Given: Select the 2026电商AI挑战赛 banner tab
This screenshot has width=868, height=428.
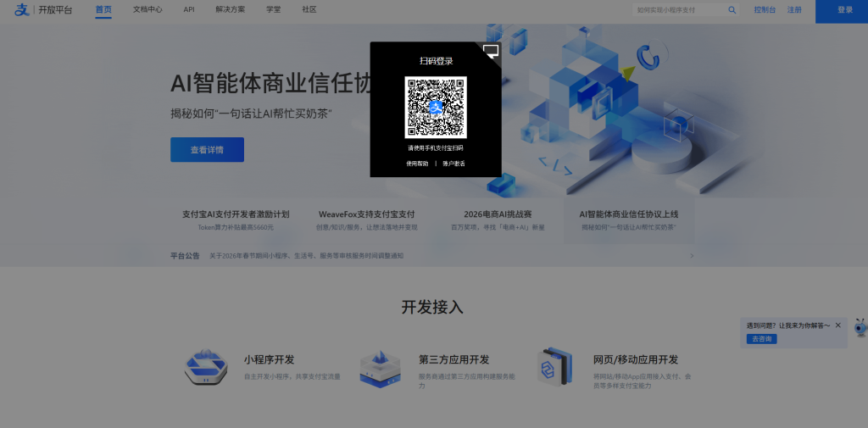Looking at the screenshot, I should 498,220.
